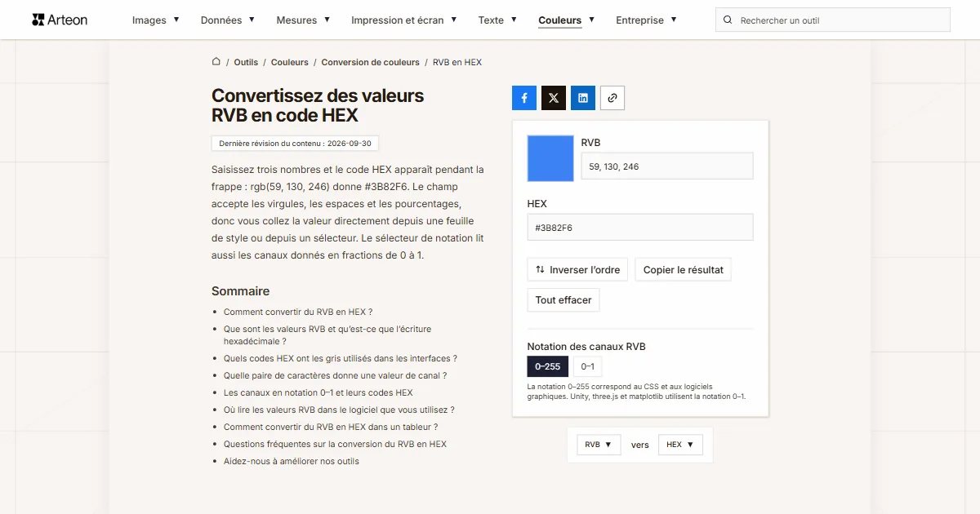Open the Texte menu
This screenshot has height=514, width=980.
[497, 20]
